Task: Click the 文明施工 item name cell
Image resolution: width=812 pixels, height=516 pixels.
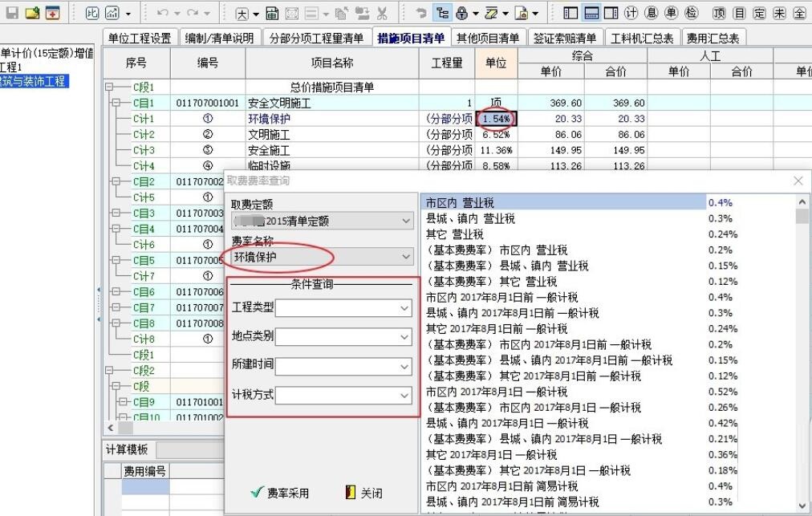Action: pos(332,134)
